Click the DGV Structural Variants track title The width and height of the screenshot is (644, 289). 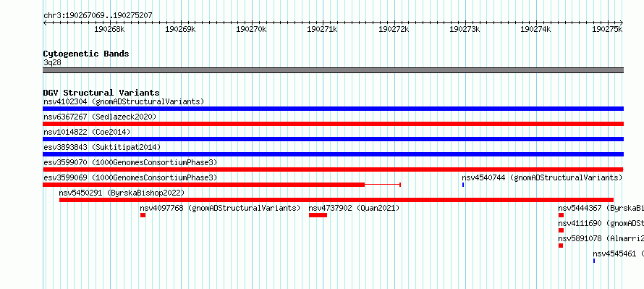pyautogui.click(x=101, y=93)
